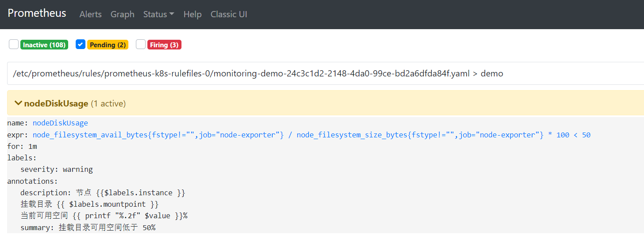Click the yellow Pending (2) badge
The image size is (644, 235).
click(108, 45)
